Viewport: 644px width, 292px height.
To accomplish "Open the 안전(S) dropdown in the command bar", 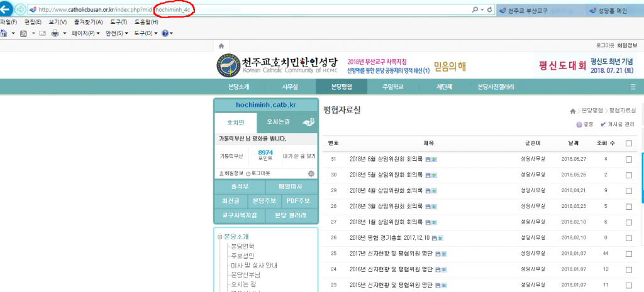I will (x=116, y=33).
